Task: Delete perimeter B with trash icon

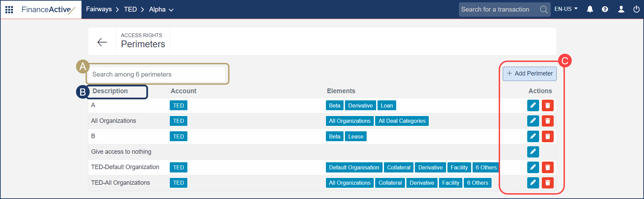Action: point(547,136)
